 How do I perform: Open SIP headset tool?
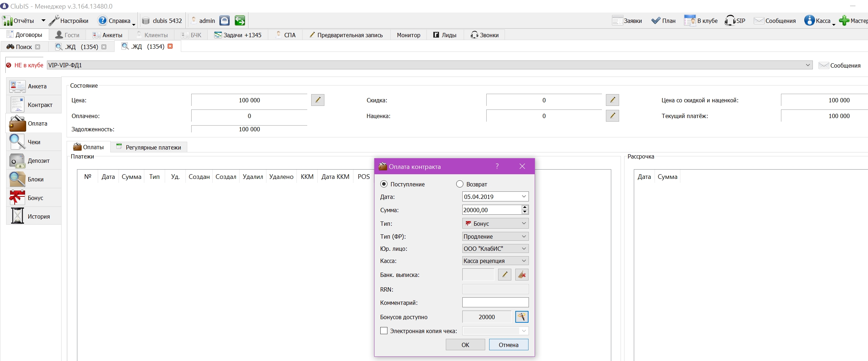[x=735, y=21]
